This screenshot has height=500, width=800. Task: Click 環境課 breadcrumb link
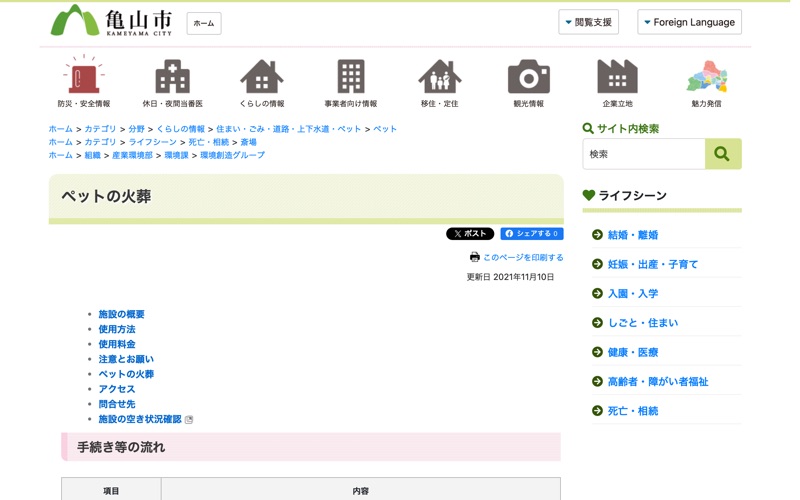click(177, 155)
